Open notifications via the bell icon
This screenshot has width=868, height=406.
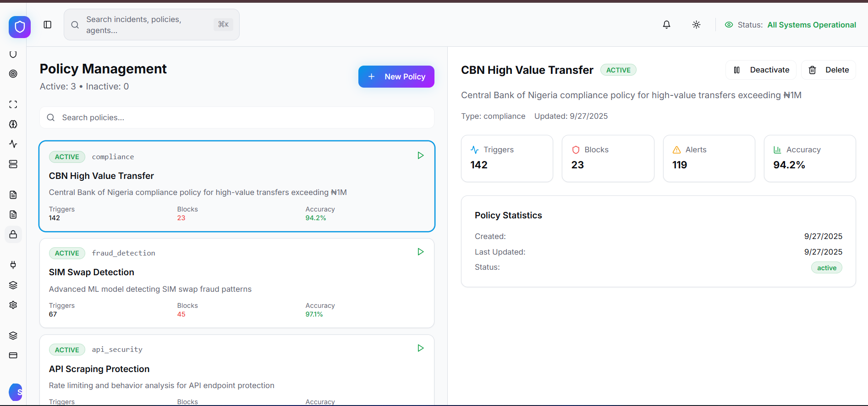667,25
